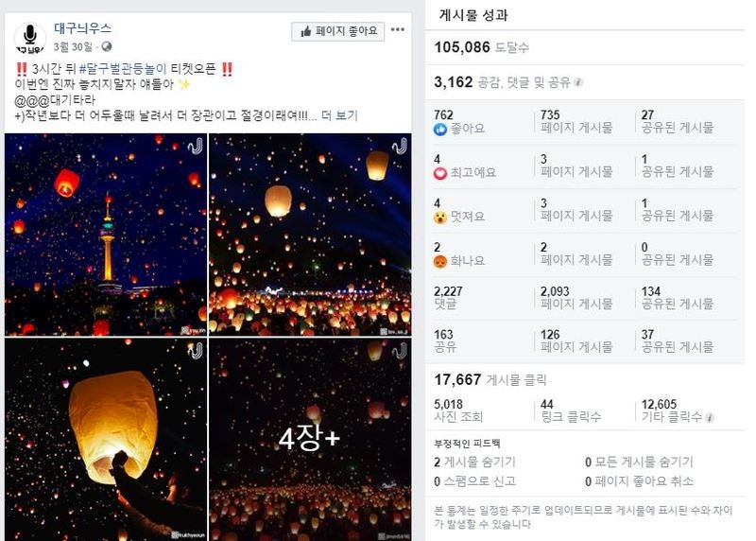Click the 3월 30일 post date link

click(73, 46)
